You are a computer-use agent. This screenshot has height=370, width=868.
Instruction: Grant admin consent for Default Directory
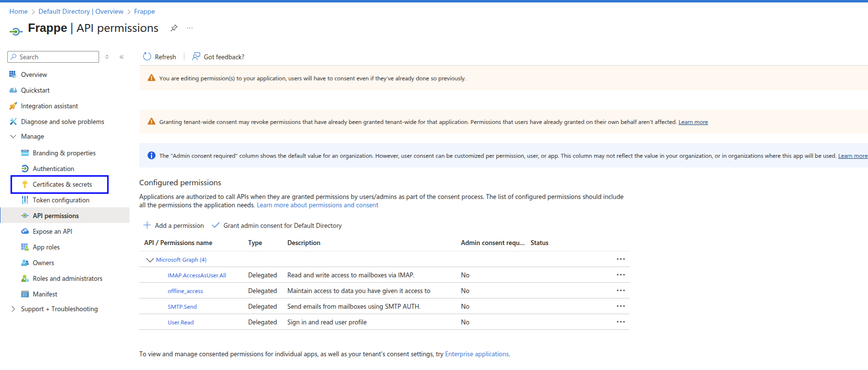282,226
